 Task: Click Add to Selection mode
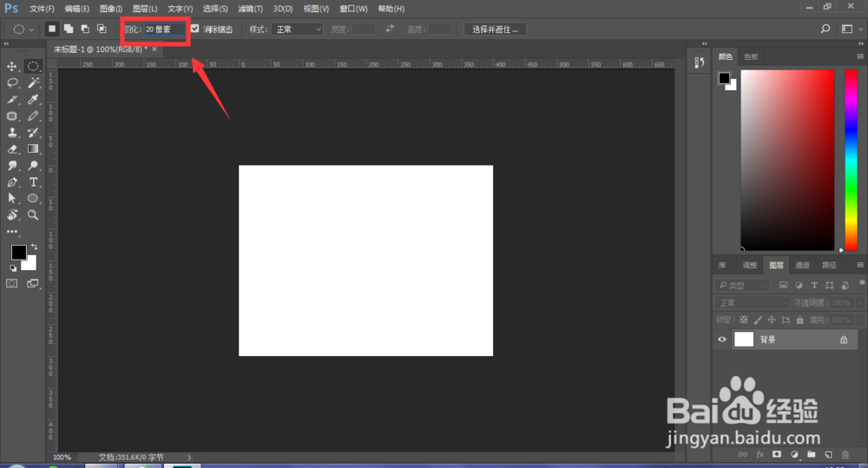pos(69,29)
